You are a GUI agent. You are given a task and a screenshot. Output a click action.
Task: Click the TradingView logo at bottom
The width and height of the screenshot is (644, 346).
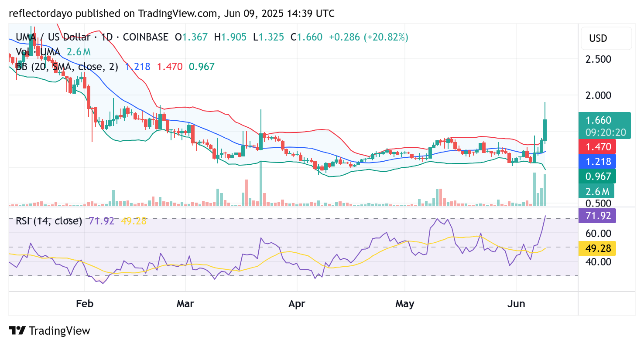click(49, 331)
